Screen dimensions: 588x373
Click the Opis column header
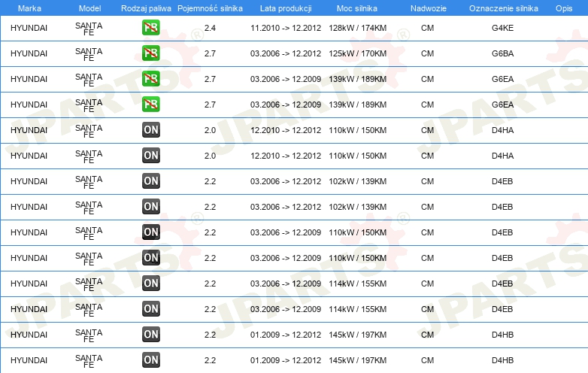[x=564, y=8]
